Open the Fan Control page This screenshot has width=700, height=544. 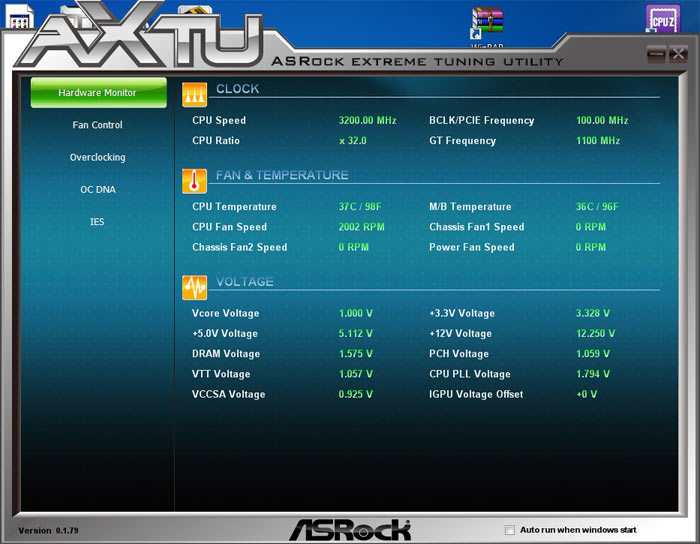click(x=97, y=125)
